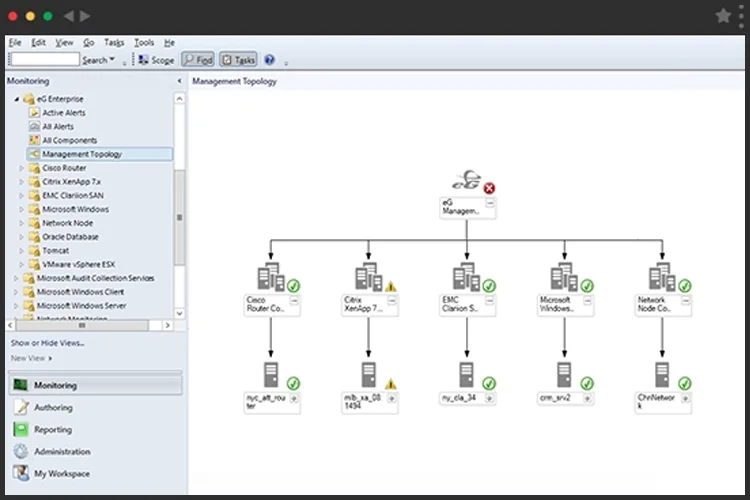The width and height of the screenshot is (750, 500).
Task: Open the help icon in toolbar
Action: pyautogui.click(x=269, y=60)
